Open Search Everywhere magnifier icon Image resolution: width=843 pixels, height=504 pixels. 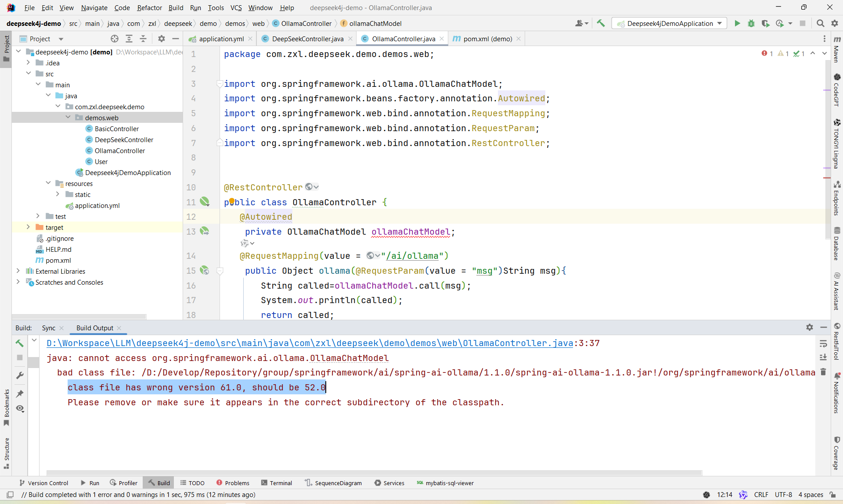tap(820, 23)
